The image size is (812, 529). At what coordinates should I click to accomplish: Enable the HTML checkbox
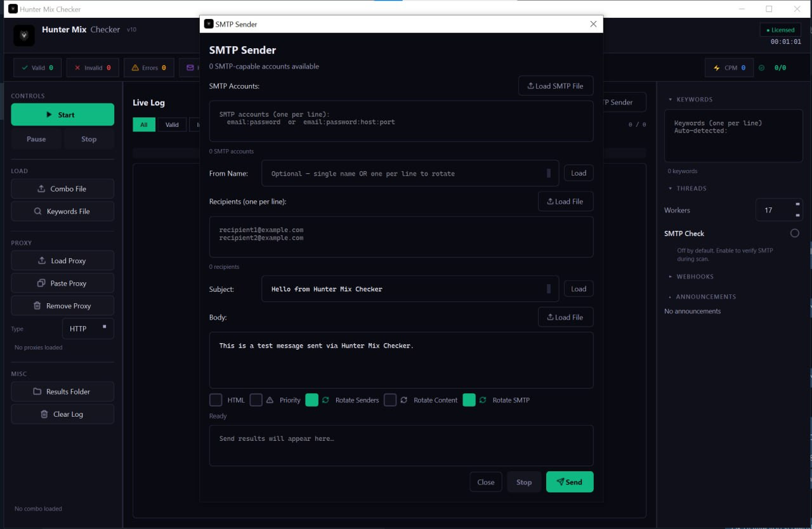tap(216, 400)
